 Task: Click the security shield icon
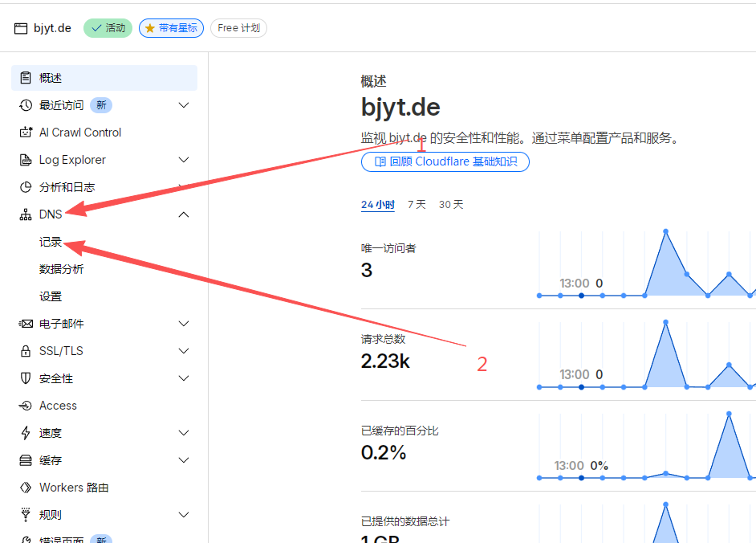(26, 378)
